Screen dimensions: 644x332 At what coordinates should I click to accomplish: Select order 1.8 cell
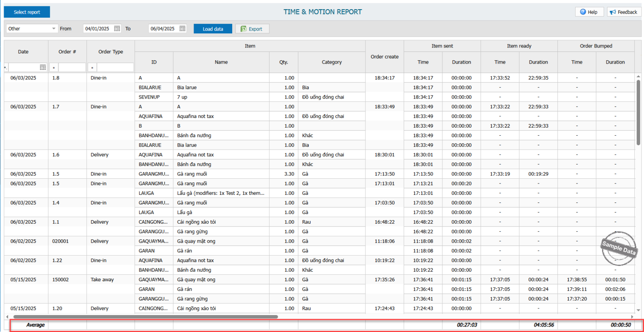[x=67, y=78]
